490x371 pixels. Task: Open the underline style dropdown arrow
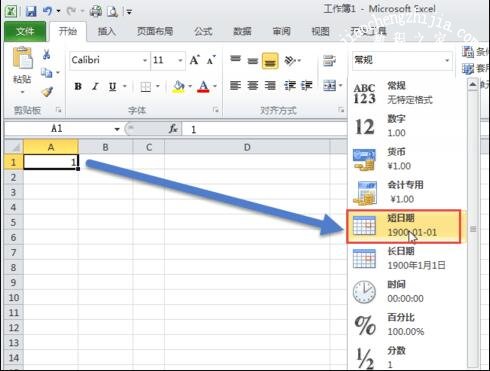(125, 87)
